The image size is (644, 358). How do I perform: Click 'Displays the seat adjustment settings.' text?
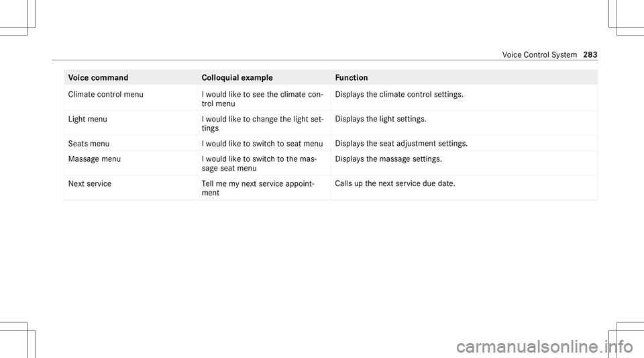tap(401, 144)
